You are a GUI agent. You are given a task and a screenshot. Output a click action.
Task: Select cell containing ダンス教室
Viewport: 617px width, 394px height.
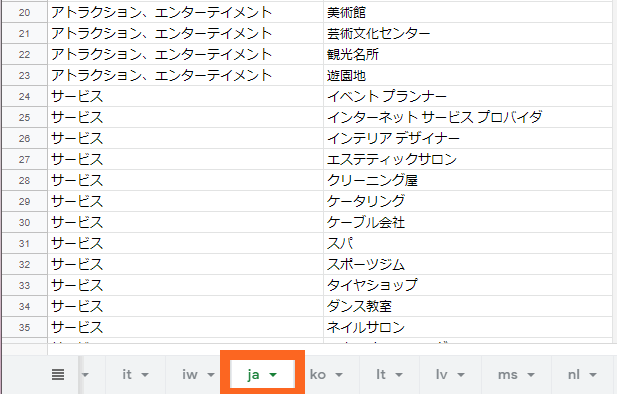point(468,306)
